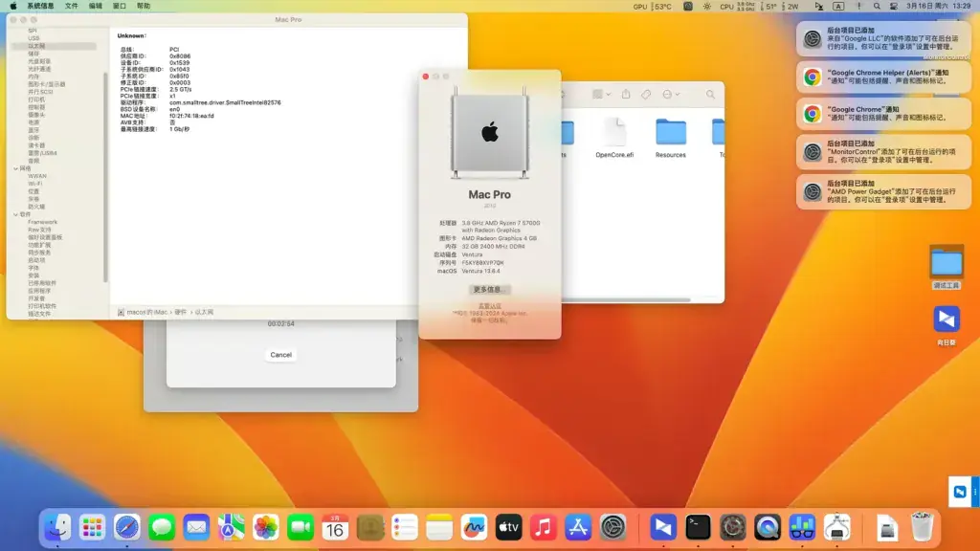Open the 窗口 menu in the menu bar
The width and height of the screenshot is (980, 551).
click(120, 7)
